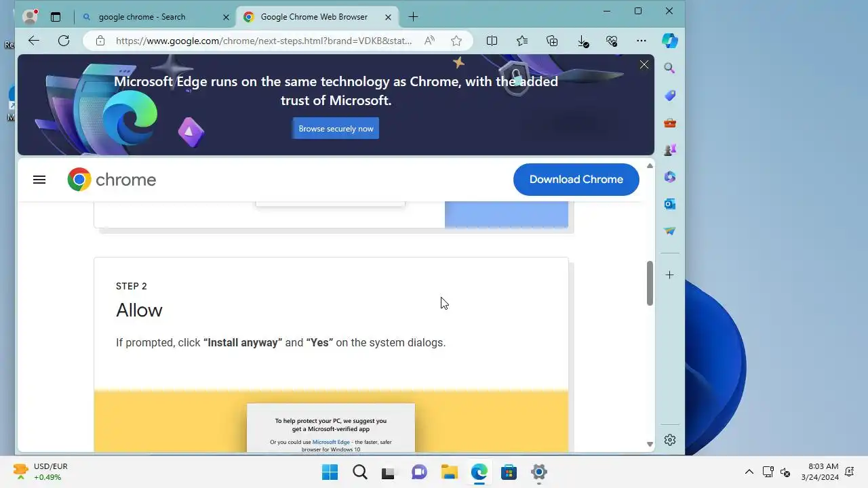Refresh the current page

click(x=64, y=41)
